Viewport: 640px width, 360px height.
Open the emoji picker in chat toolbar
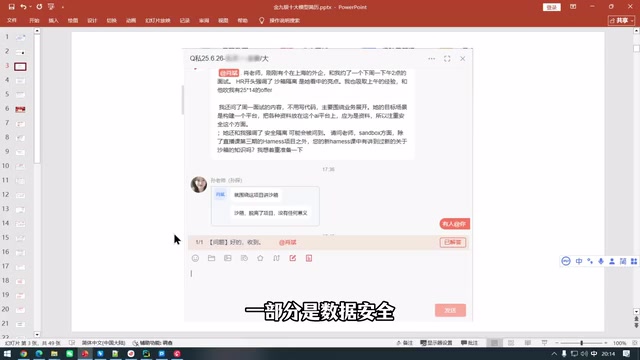195,258
